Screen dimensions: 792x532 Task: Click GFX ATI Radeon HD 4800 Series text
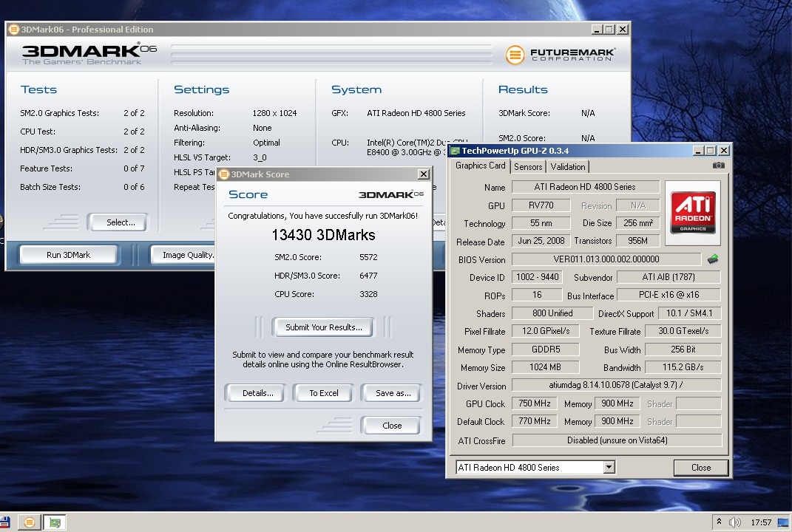tap(416, 113)
